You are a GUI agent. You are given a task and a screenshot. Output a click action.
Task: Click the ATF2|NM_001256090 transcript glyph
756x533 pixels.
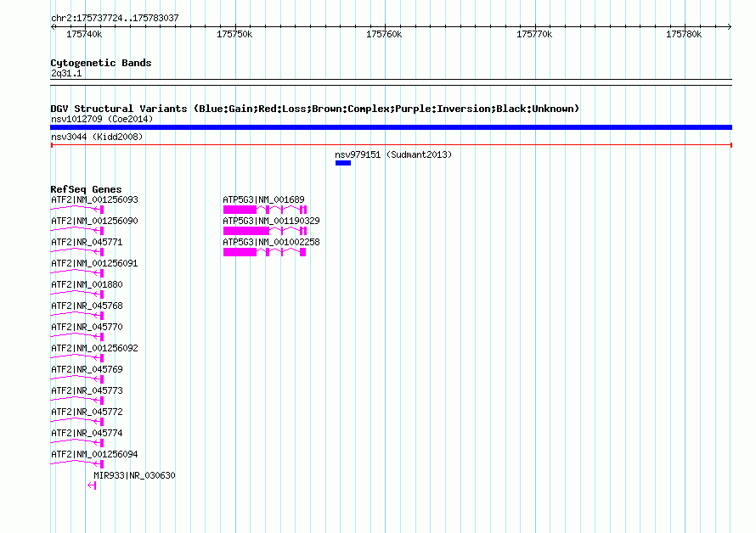(x=77, y=230)
